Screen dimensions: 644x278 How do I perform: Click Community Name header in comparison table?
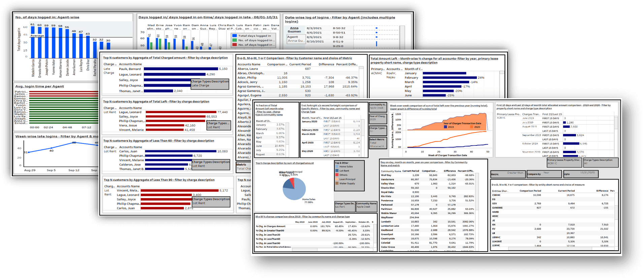pos(391,171)
